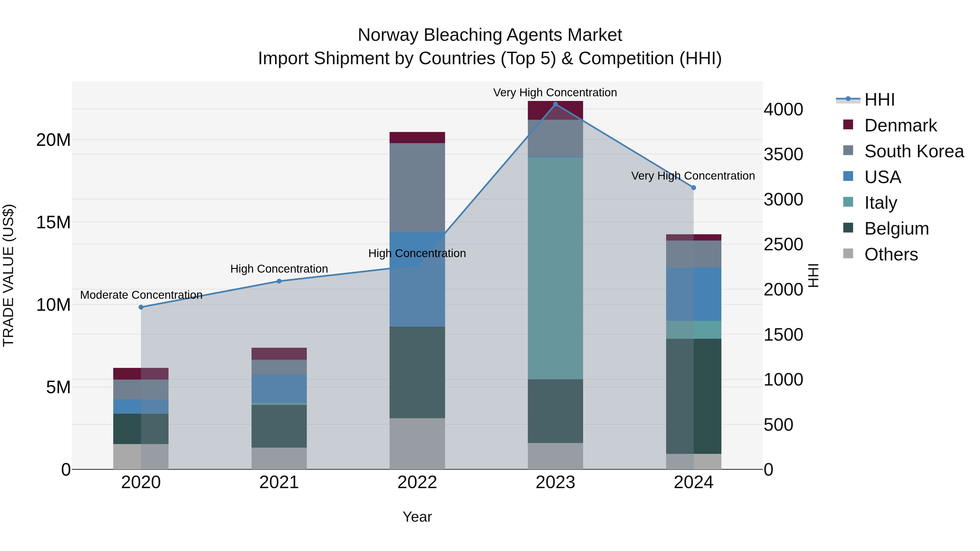
Task: Click the 4000 tick on the HHI axis
Action: (784, 109)
